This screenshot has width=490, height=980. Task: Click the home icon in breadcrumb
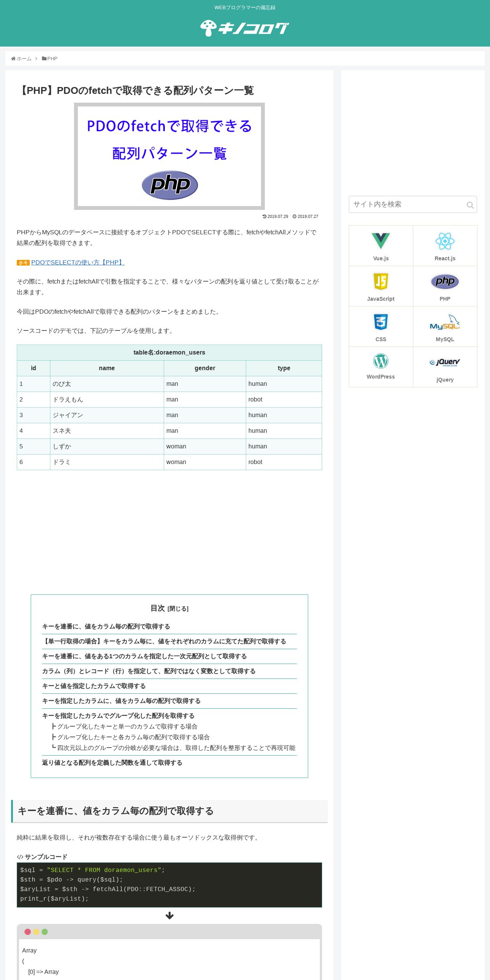pyautogui.click(x=13, y=58)
